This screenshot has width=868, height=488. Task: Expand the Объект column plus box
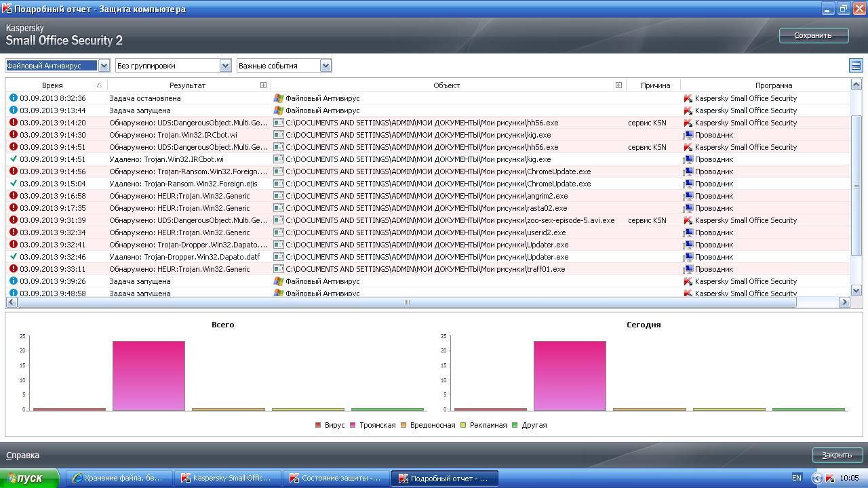[618, 85]
